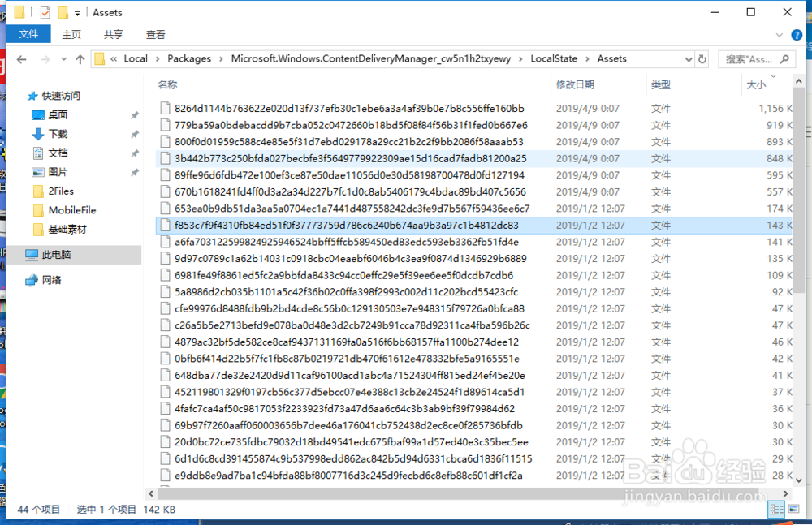Expand the chevron after LocalState breadcrumb

587,59
